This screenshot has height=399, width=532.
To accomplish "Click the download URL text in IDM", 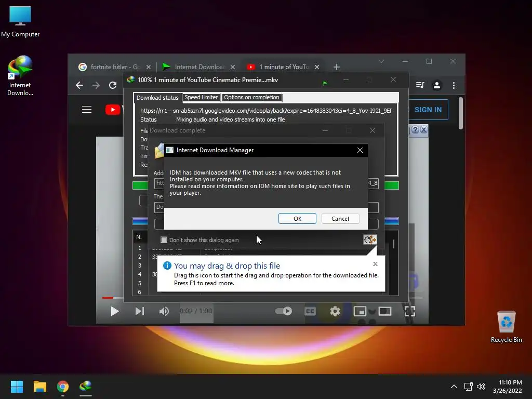I will (266, 111).
